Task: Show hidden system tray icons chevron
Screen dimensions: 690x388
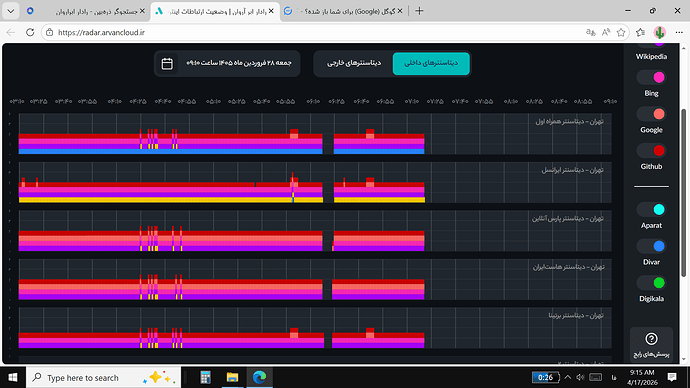Action: 568,377
